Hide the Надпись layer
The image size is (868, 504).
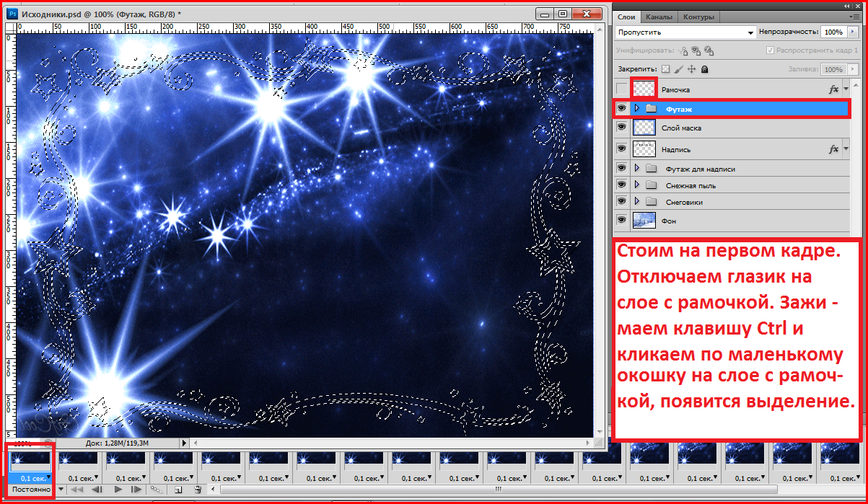click(x=621, y=149)
